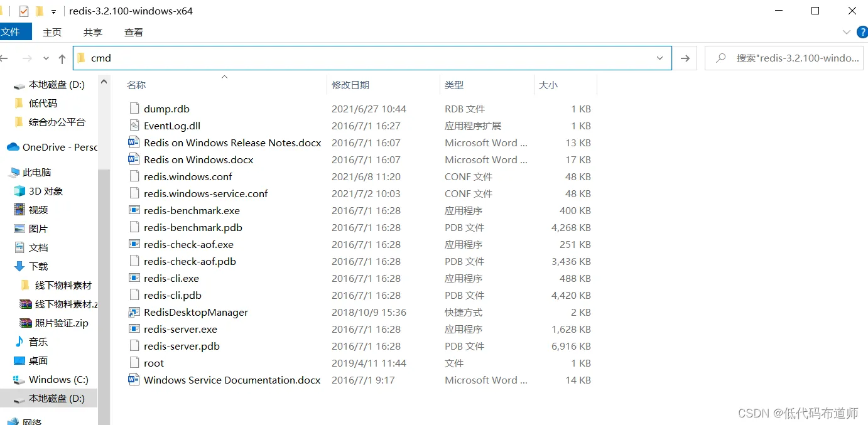Click the redis-server.exe application icon
This screenshot has width=868, height=425.
[134, 329]
